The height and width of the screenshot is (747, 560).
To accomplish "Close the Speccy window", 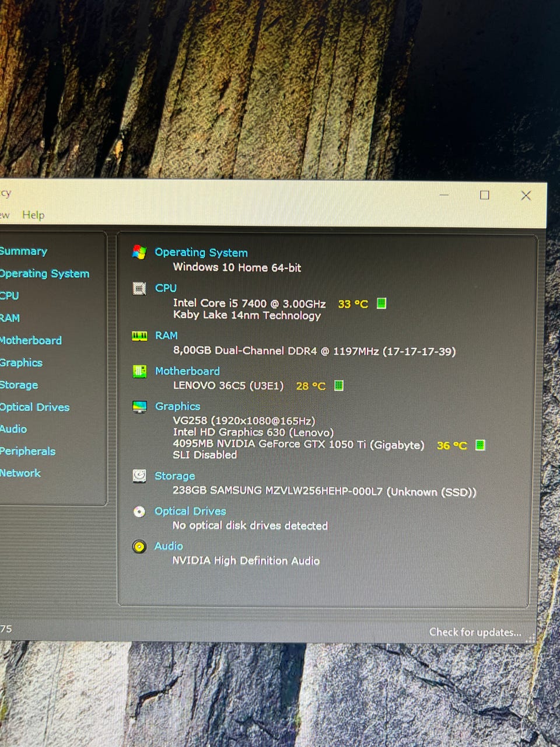I will pyautogui.click(x=526, y=196).
